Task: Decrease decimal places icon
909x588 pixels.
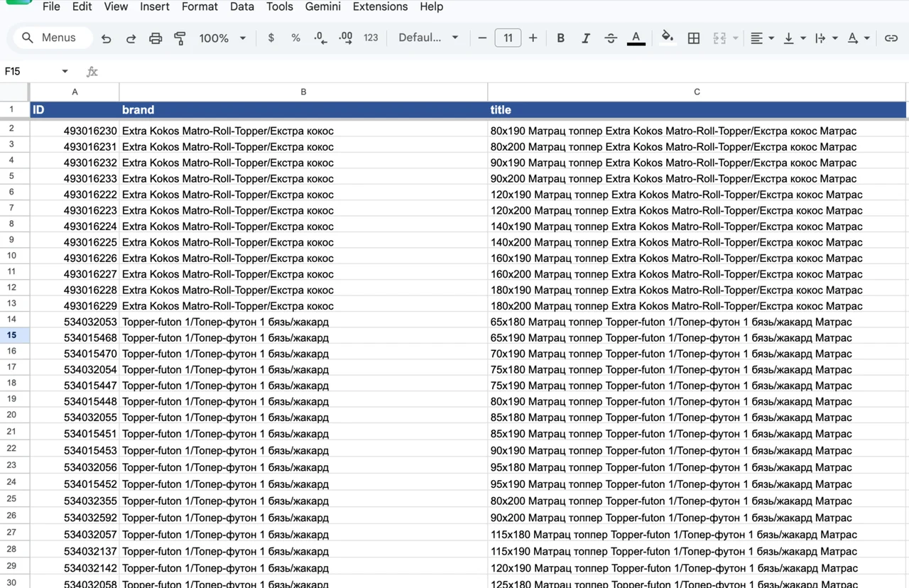Action: point(320,38)
